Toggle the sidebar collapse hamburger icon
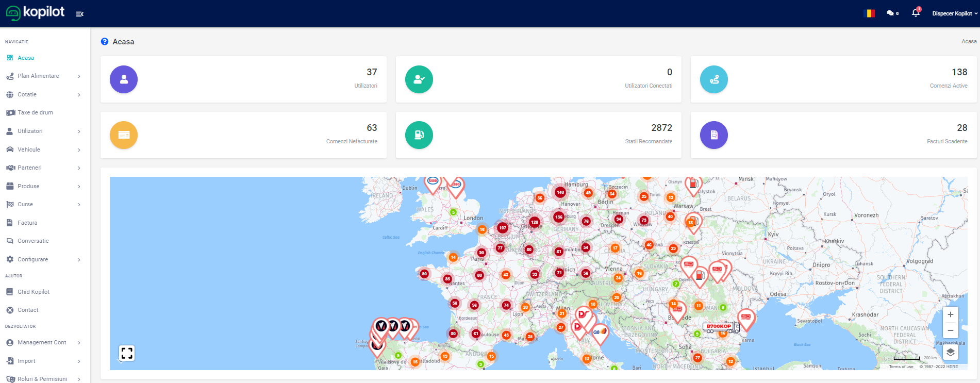 [x=79, y=14]
